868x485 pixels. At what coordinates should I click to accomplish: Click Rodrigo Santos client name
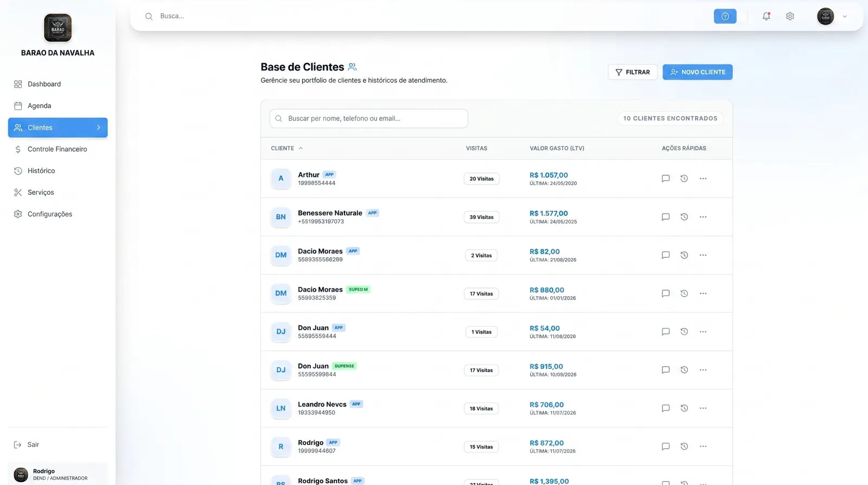tap(323, 481)
